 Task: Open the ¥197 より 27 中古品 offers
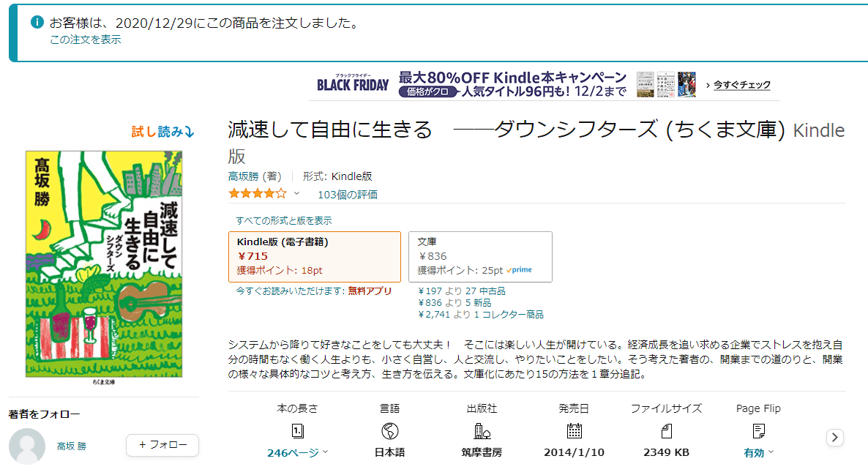[x=462, y=291]
